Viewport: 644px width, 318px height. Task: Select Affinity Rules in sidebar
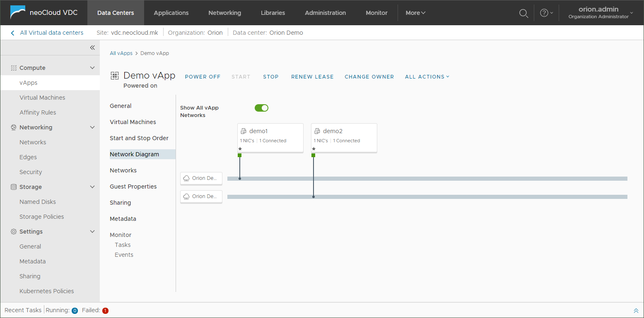(38, 112)
